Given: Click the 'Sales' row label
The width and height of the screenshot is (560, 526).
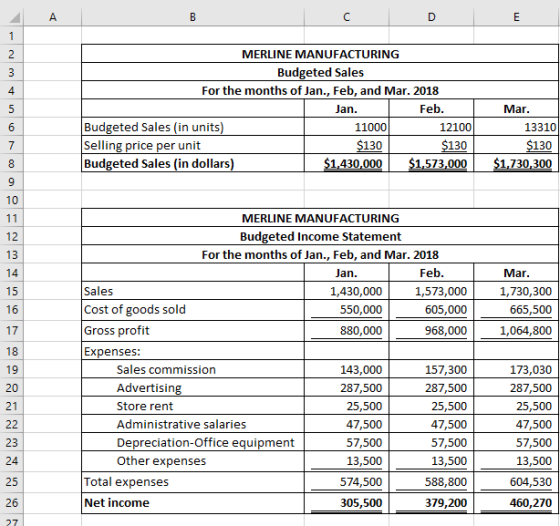Looking at the screenshot, I should [98, 291].
